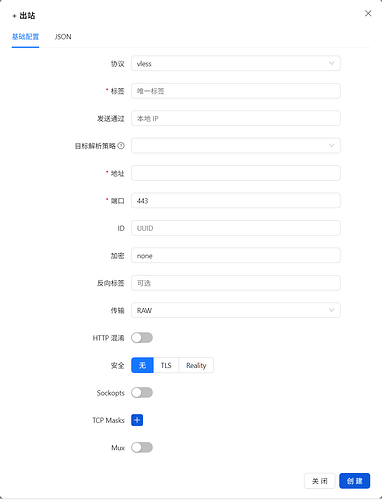Choose the Reality security option

(196, 365)
